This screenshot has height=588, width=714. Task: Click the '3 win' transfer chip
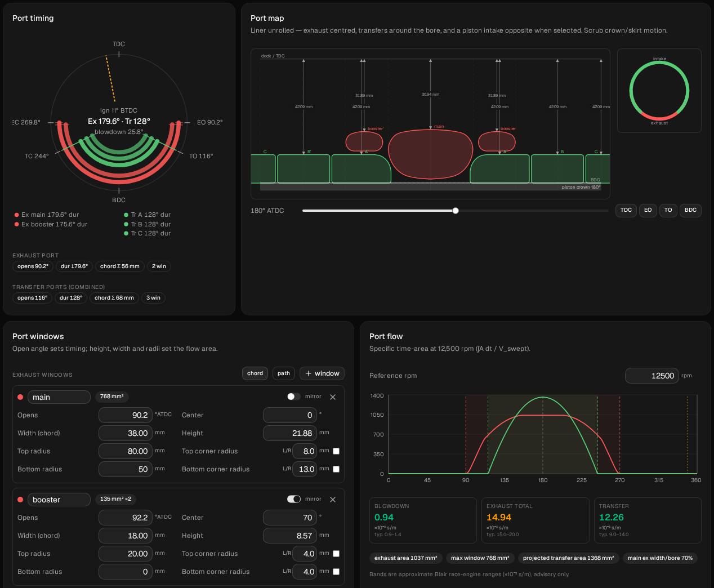click(x=153, y=298)
